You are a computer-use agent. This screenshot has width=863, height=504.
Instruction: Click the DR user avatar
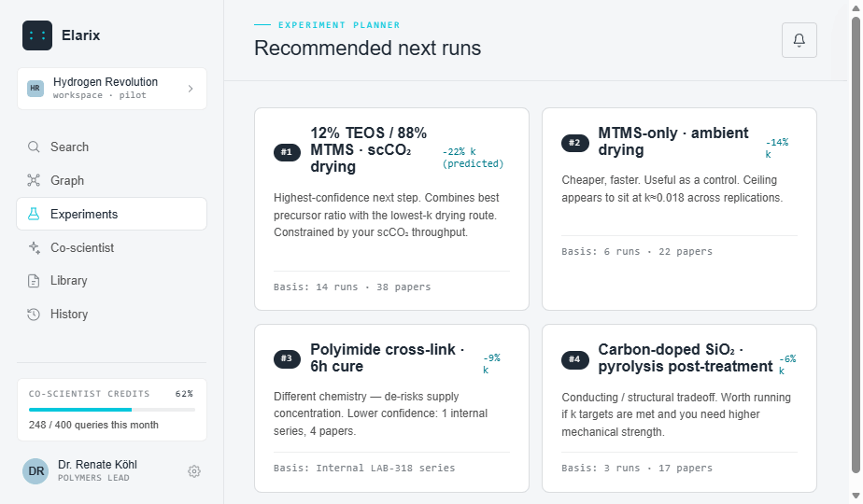35,471
